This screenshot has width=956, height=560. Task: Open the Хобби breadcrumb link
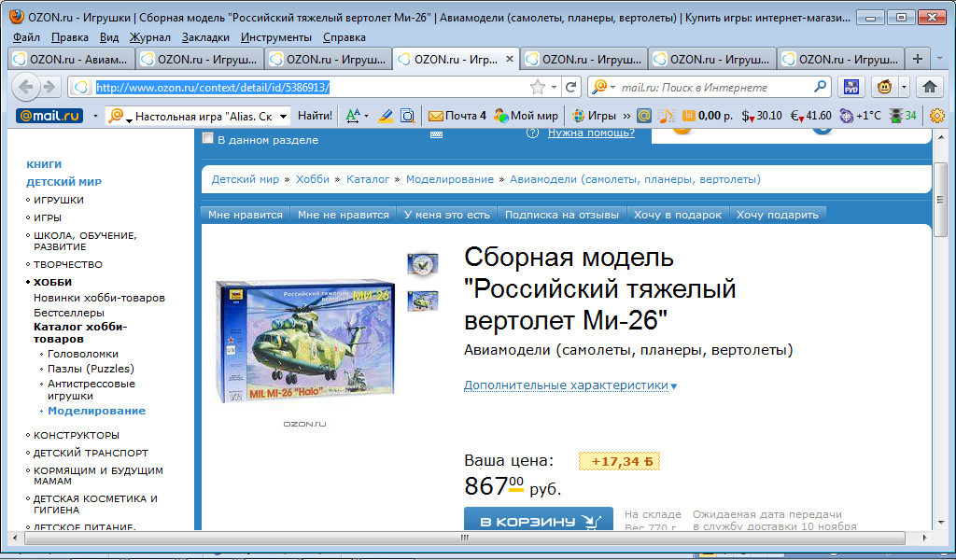[312, 179]
